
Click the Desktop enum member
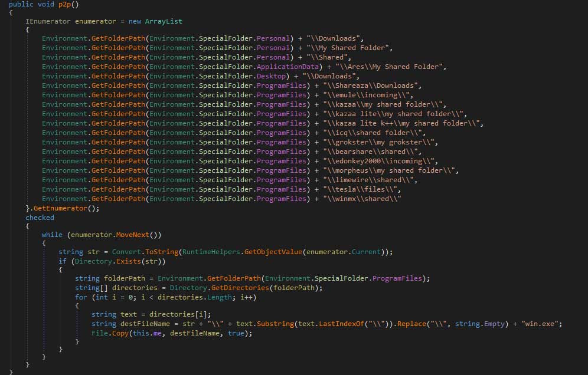point(271,76)
